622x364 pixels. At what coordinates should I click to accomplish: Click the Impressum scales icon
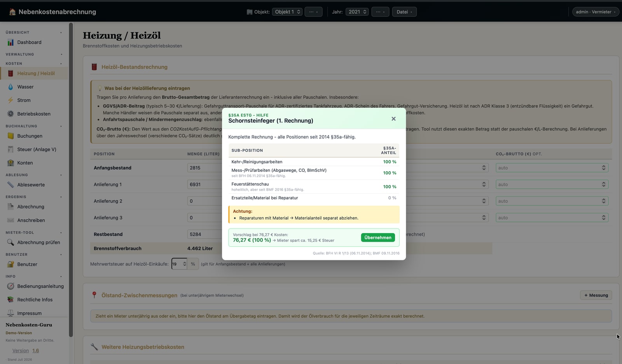(x=10, y=313)
